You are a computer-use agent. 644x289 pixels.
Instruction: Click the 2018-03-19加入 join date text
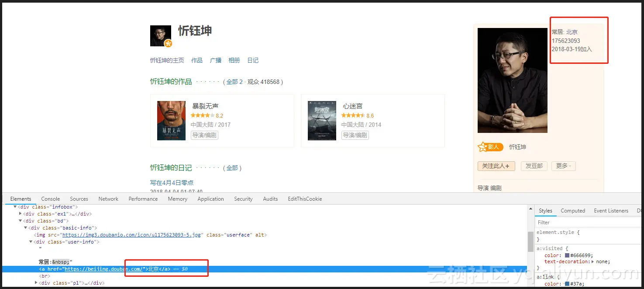(572, 49)
